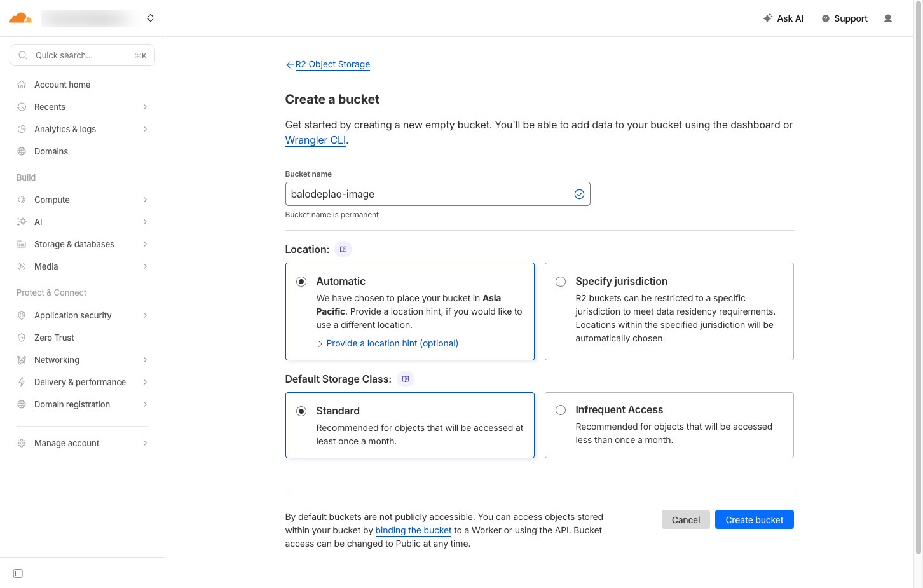Select the Infrequent Access storage class
923x588 pixels.
coord(561,410)
